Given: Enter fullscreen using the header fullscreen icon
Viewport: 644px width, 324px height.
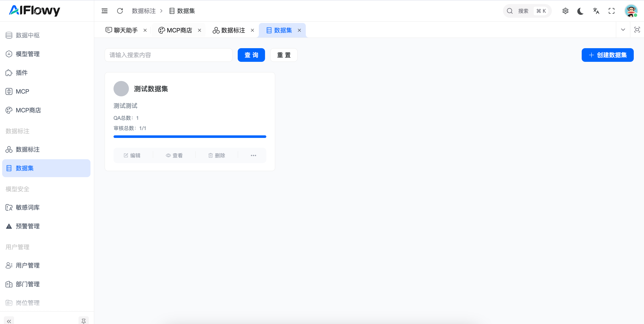Looking at the screenshot, I should 612,11.
